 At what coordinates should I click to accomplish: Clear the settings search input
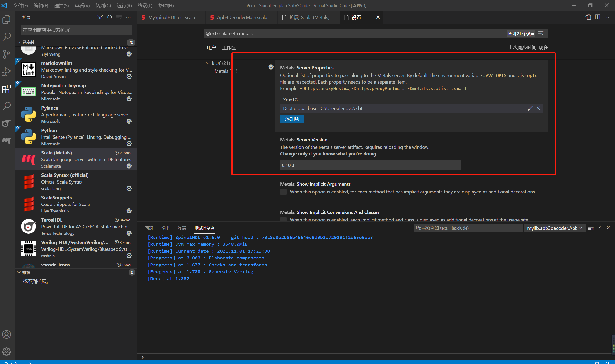(541, 33)
